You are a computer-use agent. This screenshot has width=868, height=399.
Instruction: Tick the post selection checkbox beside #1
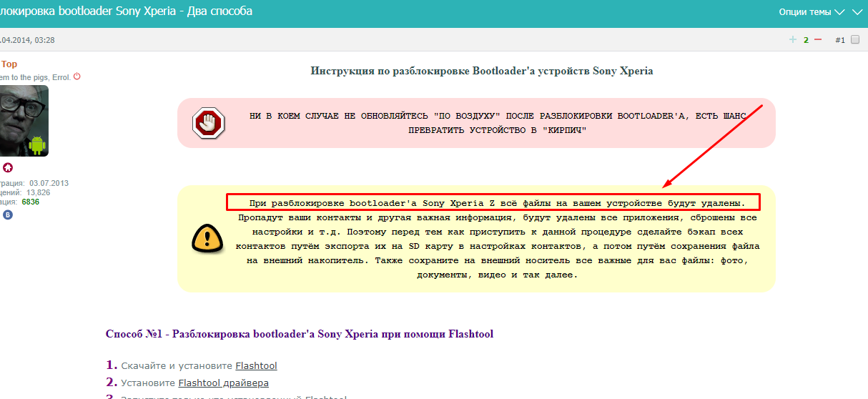pos(855,40)
